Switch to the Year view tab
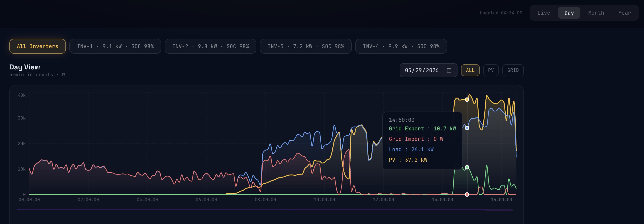 624,13
